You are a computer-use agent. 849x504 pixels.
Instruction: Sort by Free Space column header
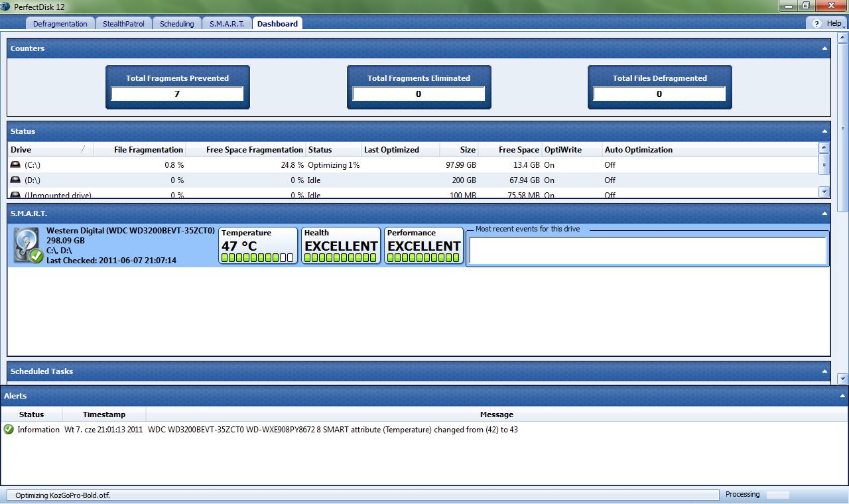[510, 150]
